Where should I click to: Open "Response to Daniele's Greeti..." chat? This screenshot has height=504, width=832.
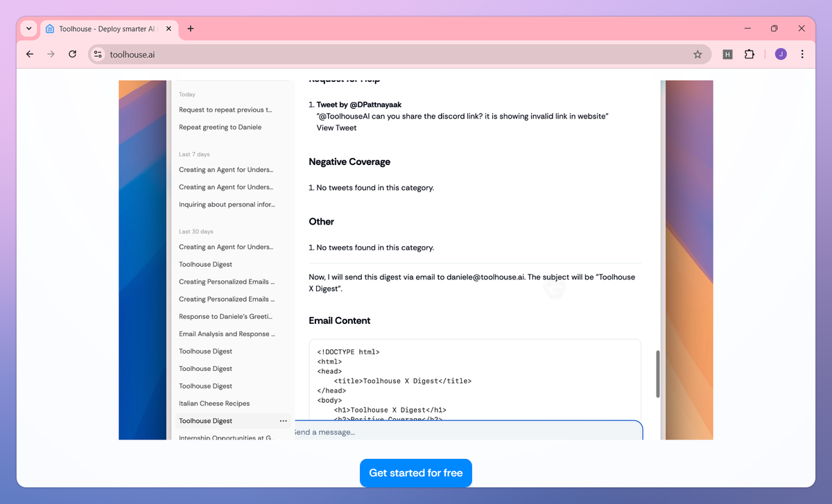[226, 316]
